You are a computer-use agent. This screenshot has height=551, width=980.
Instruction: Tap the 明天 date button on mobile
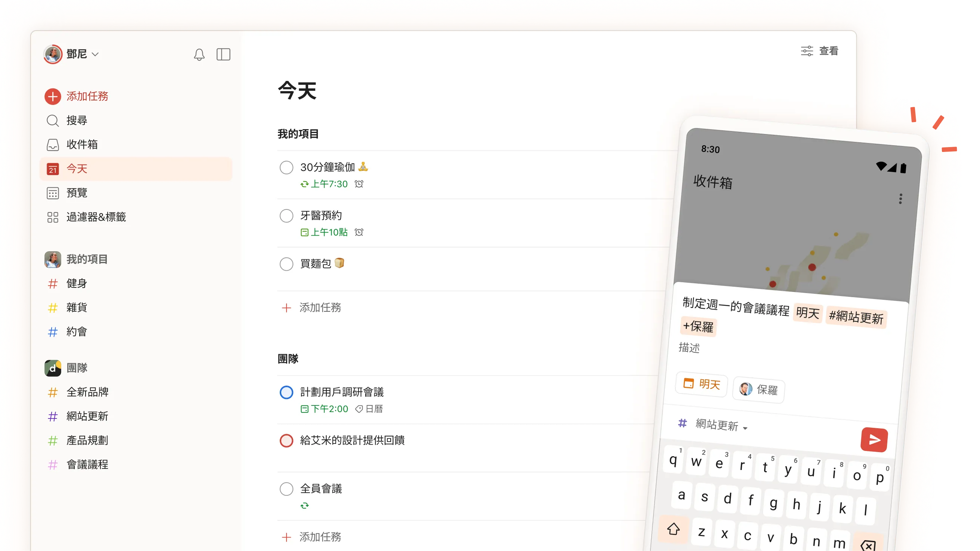pos(701,385)
